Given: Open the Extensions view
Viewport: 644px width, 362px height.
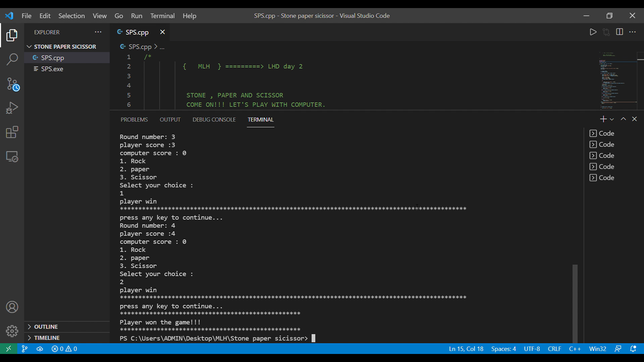Looking at the screenshot, I should coord(12,132).
